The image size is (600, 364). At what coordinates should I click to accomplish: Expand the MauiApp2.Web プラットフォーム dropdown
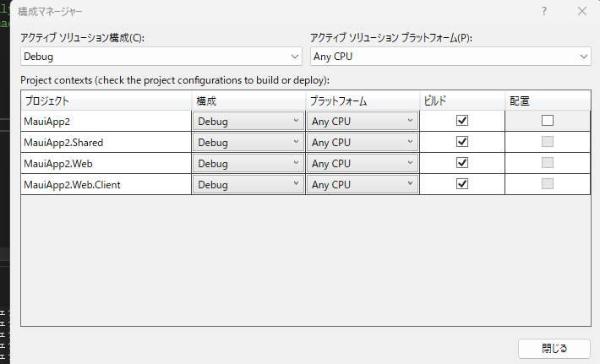[x=363, y=163]
